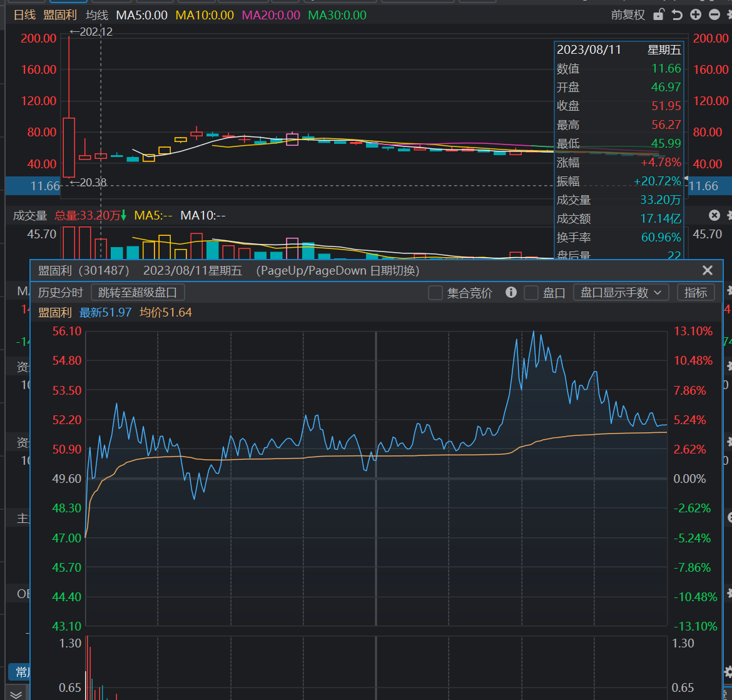The width and height of the screenshot is (732, 700).
Task: Click the 2023/08/11 date in data tooltip
Action: tap(589, 50)
